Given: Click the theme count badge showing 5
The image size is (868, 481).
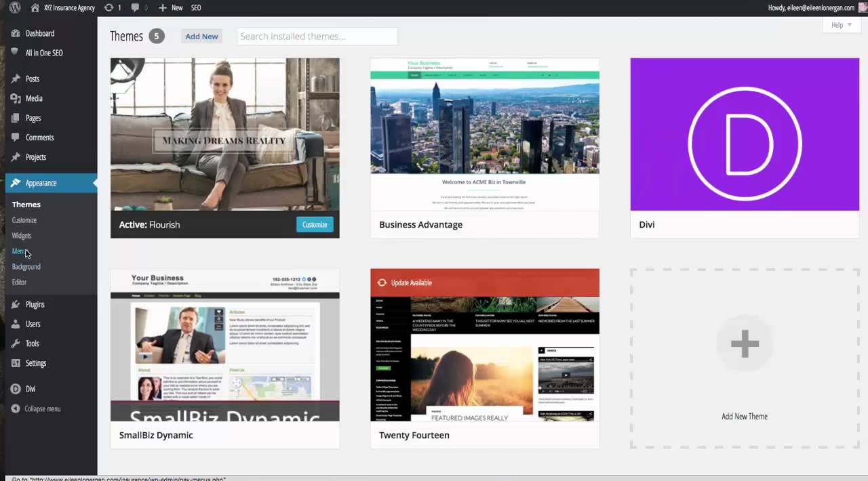Looking at the screenshot, I should pos(157,36).
